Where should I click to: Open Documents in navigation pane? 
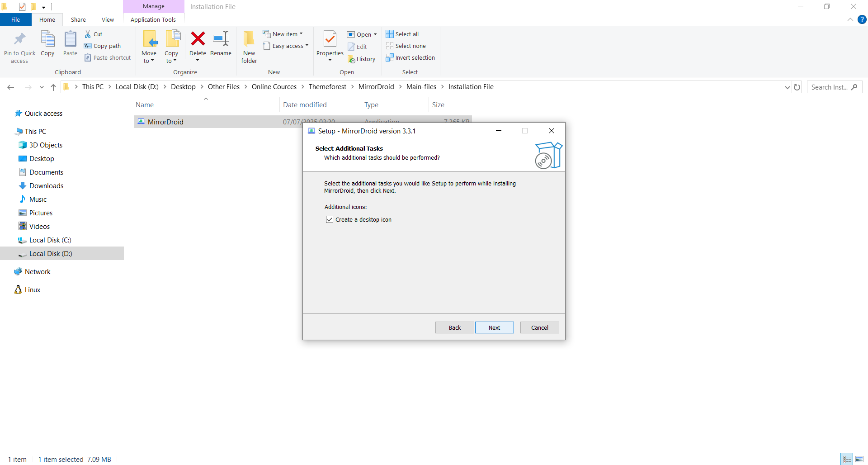tap(42, 172)
